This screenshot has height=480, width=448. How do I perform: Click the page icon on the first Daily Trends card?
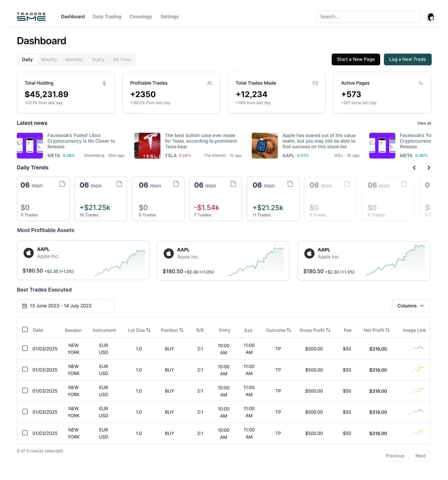tap(62, 184)
